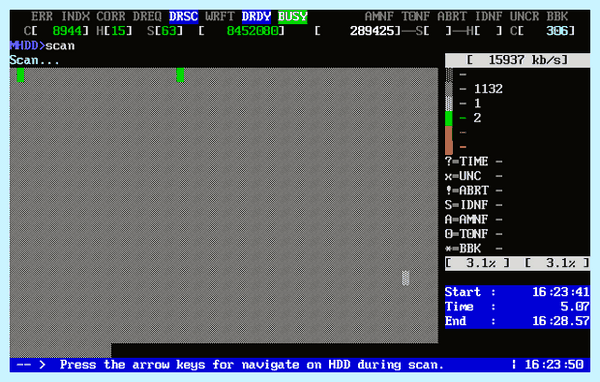Viewport: 600px width, 382px height.
Task: Select heads value H[15]
Action: tap(114, 31)
